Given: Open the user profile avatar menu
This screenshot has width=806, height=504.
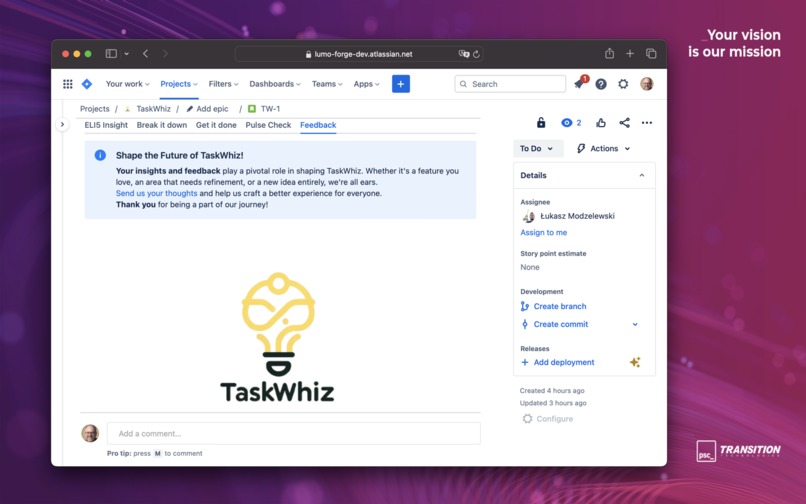Looking at the screenshot, I should coord(647,84).
